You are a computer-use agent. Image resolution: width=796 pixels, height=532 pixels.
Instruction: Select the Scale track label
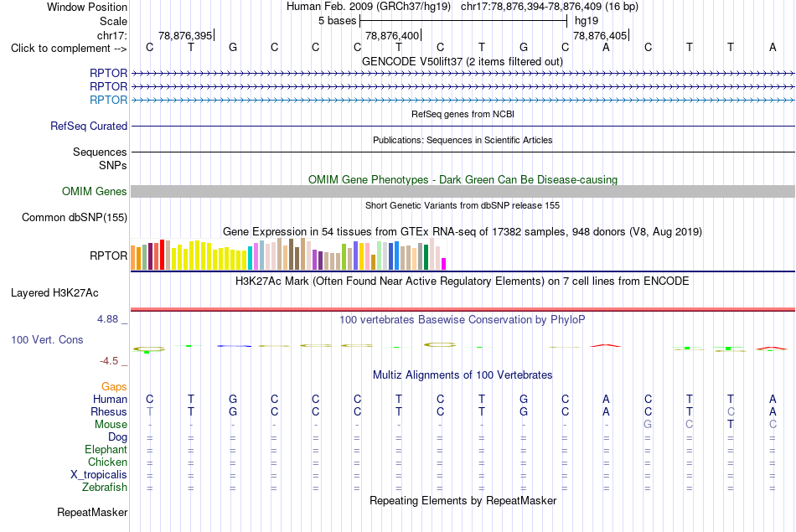(x=113, y=21)
